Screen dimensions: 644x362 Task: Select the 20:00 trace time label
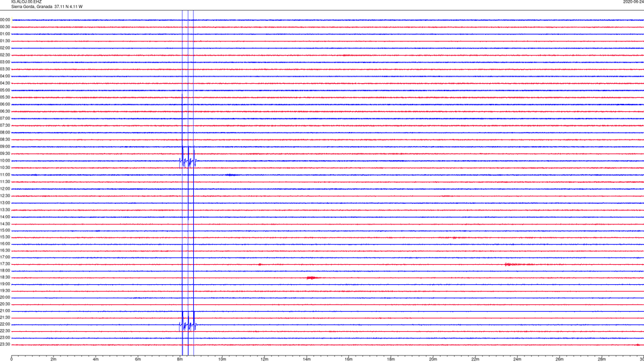tap(5, 298)
